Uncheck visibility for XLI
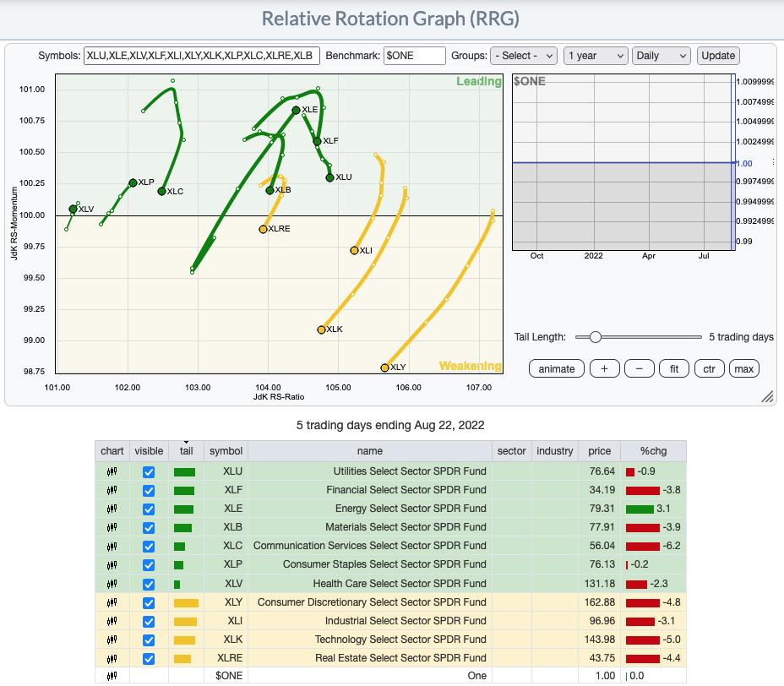This screenshot has height=686, width=784. [x=149, y=622]
